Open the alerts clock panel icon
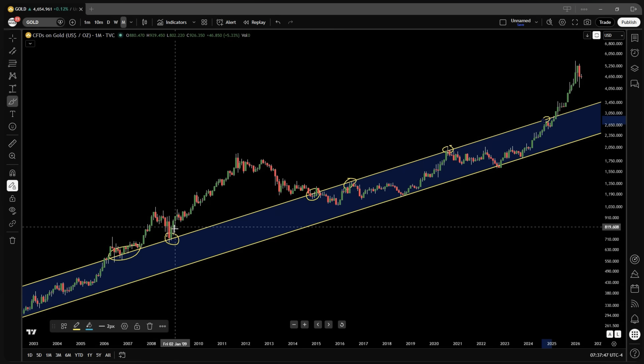Image resolution: width=644 pixels, height=364 pixels. [634, 53]
